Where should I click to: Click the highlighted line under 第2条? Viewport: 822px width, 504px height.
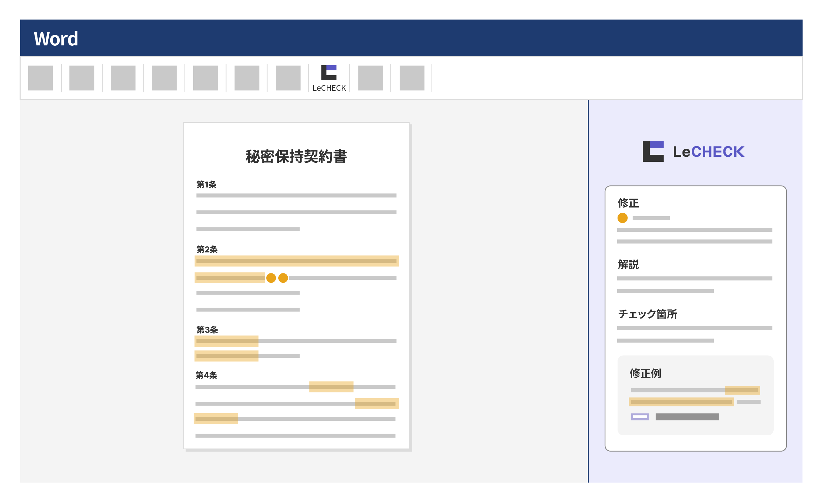tap(296, 262)
